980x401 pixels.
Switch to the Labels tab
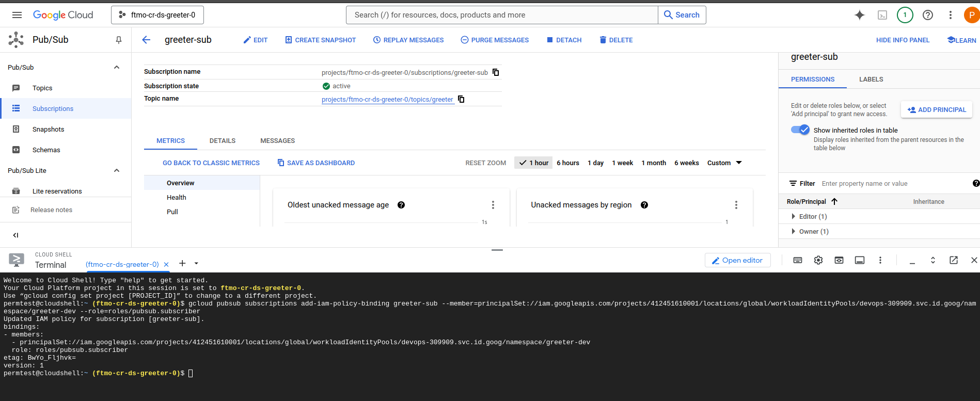click(871, 79)
